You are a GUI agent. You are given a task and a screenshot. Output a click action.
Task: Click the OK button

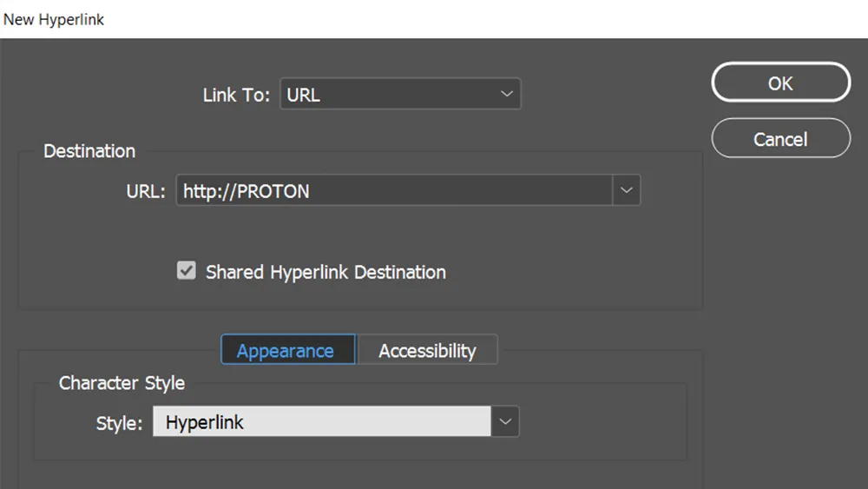pos(780,83)
